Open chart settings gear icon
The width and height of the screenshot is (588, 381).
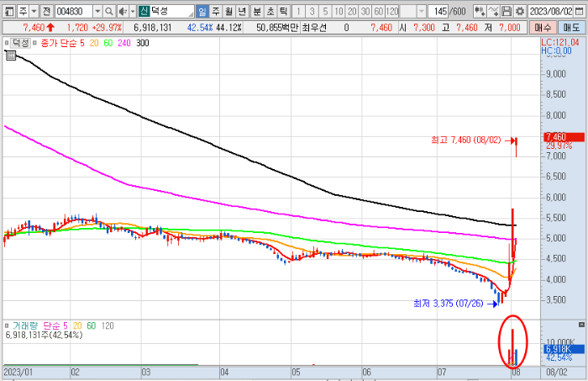click(x=520, y=12)
